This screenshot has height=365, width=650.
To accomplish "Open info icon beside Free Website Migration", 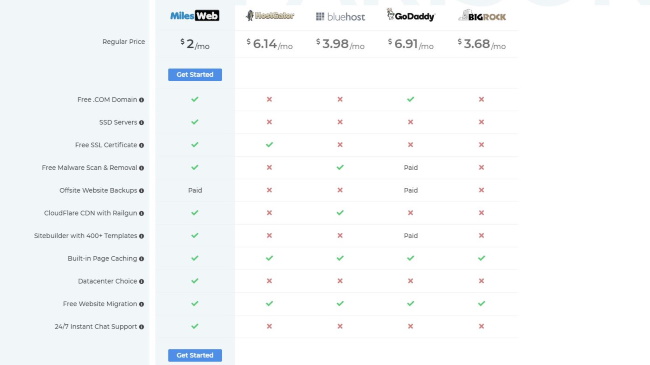I will (x=141, y=304).
